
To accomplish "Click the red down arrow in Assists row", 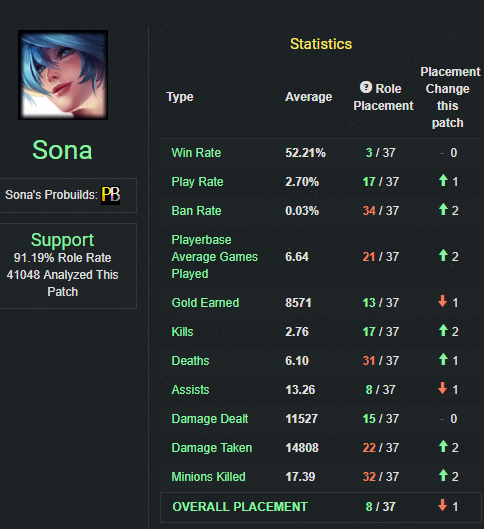I will tap(443, 388).
